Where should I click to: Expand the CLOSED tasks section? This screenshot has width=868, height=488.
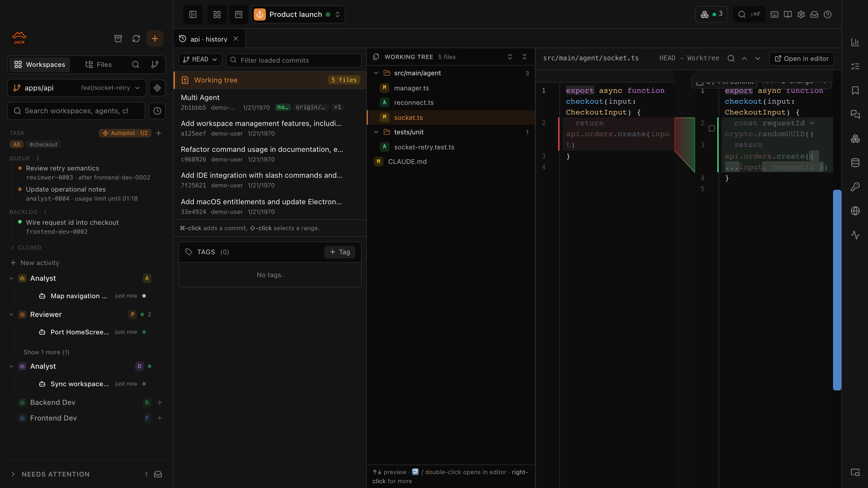coord(26,248)
